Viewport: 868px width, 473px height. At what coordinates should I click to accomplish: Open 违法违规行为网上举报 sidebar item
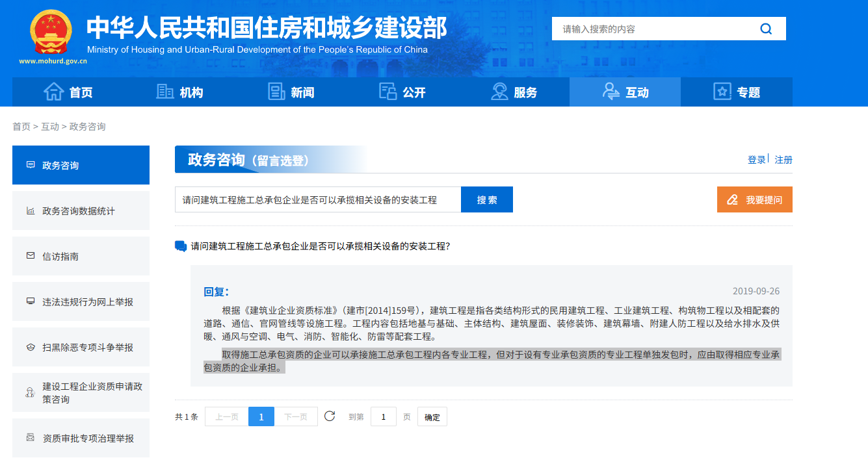(81, 301)
